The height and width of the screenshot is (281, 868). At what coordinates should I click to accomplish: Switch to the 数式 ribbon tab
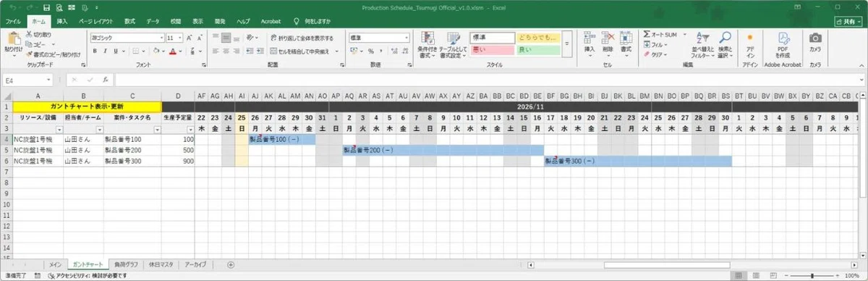[x=129, y=22]
